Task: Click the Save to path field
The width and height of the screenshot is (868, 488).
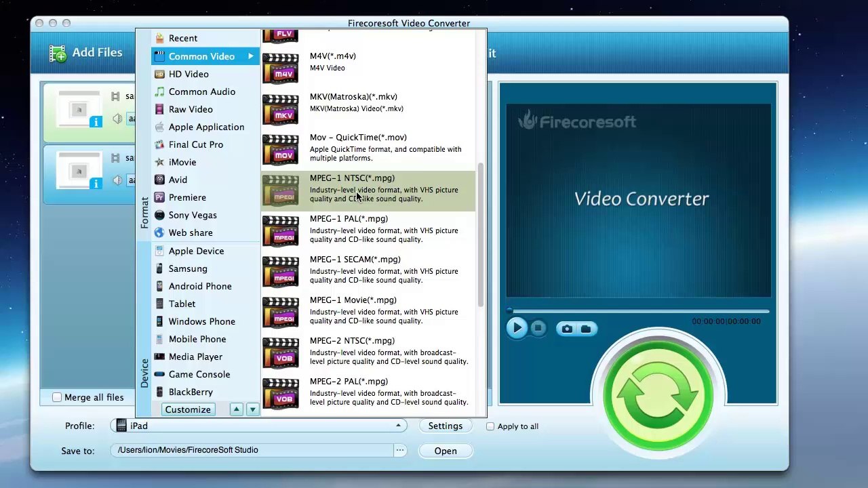Action: [252, 450]
